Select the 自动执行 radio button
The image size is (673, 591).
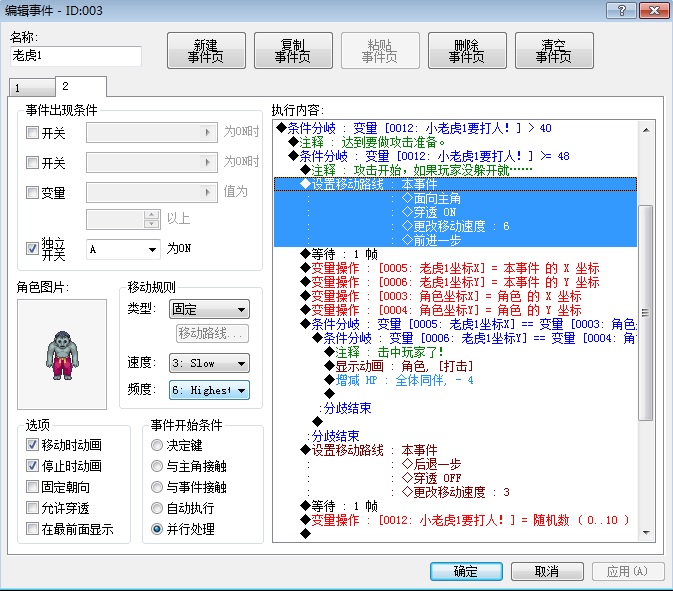pyautogui.click(x=157, y=508)
